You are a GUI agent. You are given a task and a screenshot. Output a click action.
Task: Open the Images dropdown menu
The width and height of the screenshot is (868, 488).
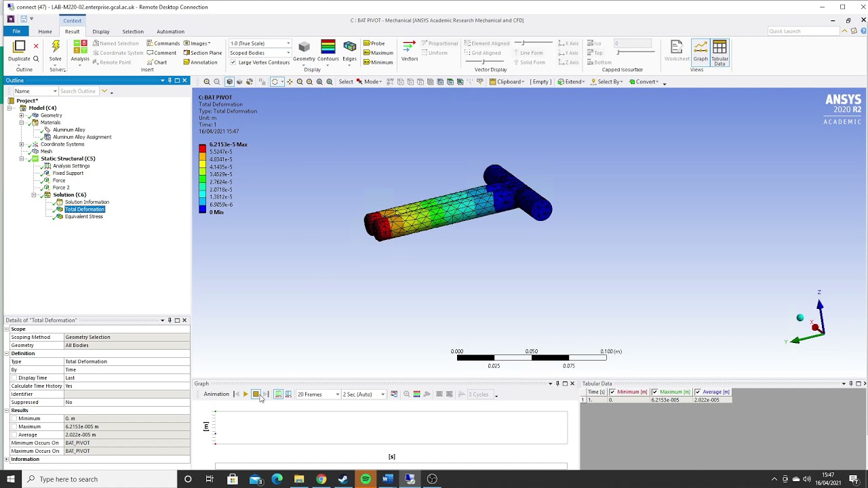[x=200, y=43]
